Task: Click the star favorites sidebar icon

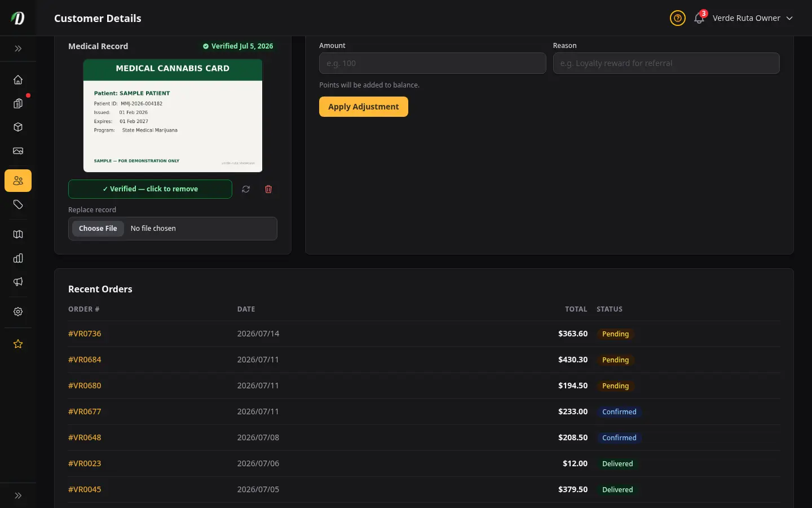Action: pos(18,344)
